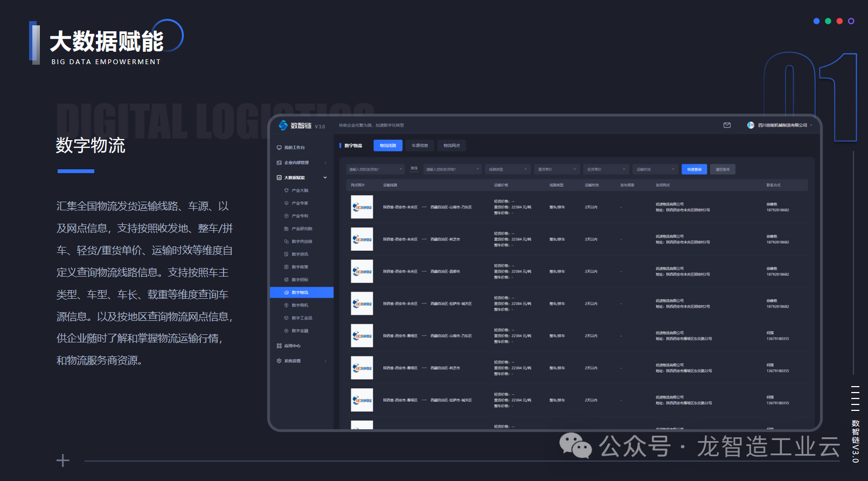Open the 轻货单价 dropdown filter
This screenshot has width=868, height=481.
click(606, 169)
